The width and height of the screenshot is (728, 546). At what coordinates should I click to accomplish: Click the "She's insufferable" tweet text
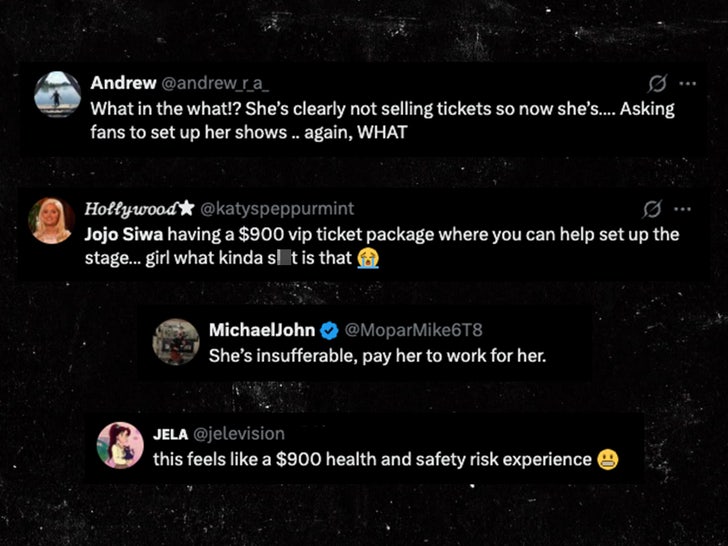pyautogui.click(x=377, y=355)
